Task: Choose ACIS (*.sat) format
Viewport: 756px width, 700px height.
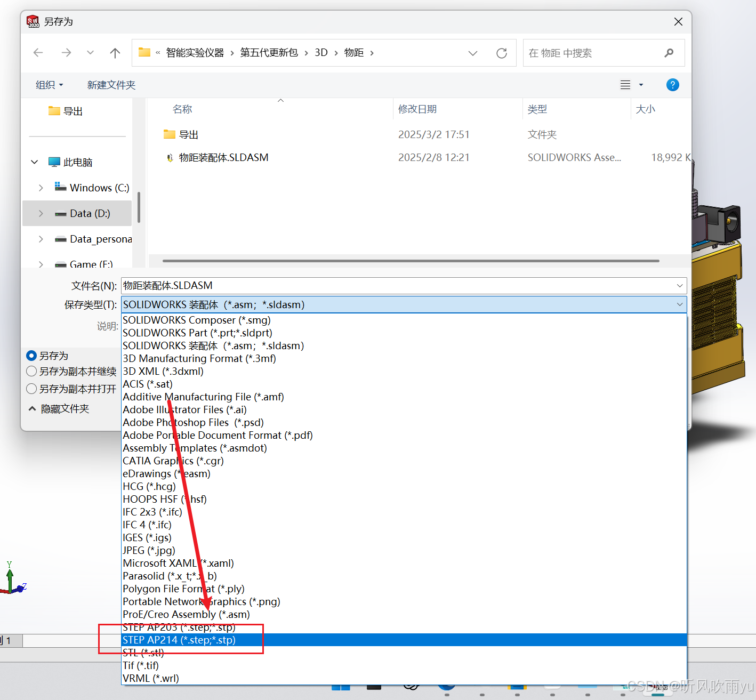Action: pos(404,384)
